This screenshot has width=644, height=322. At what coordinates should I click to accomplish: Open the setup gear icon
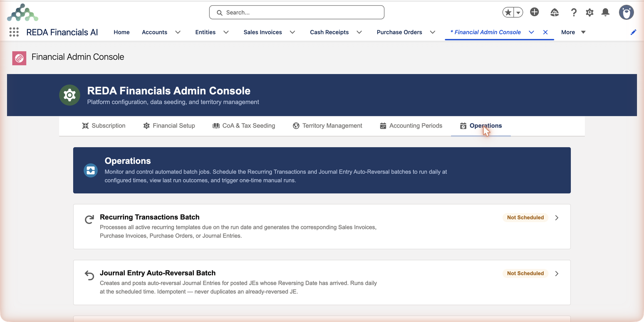coord(590,12)
